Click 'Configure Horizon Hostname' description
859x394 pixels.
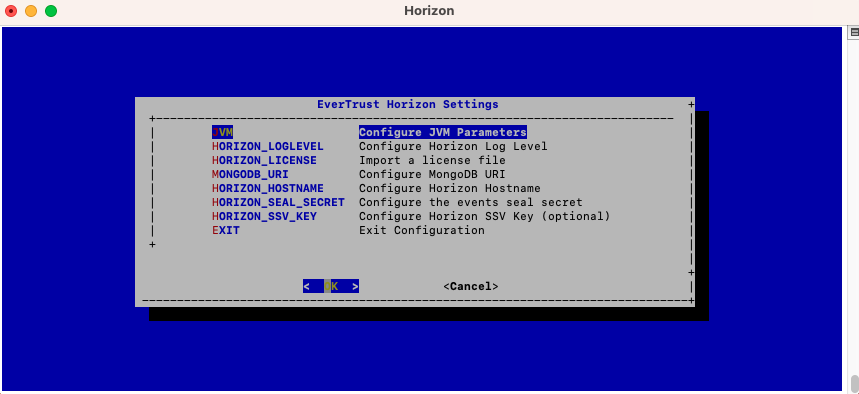point(450,189)
